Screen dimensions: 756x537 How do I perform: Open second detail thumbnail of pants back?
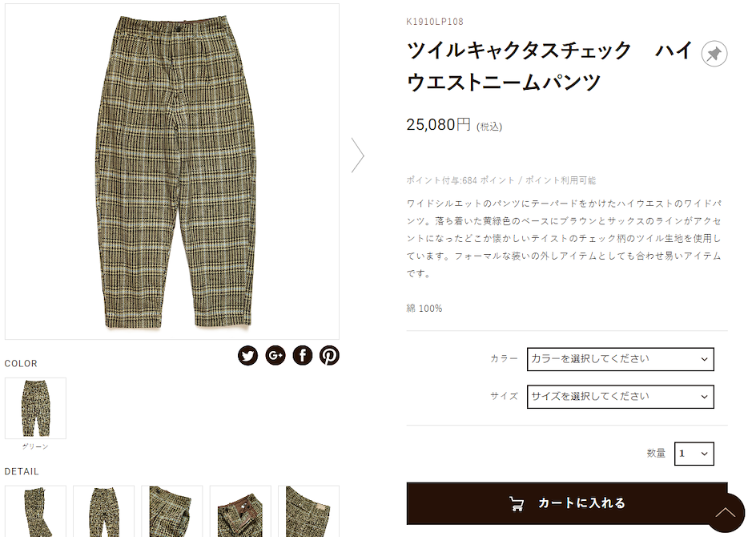103,511
